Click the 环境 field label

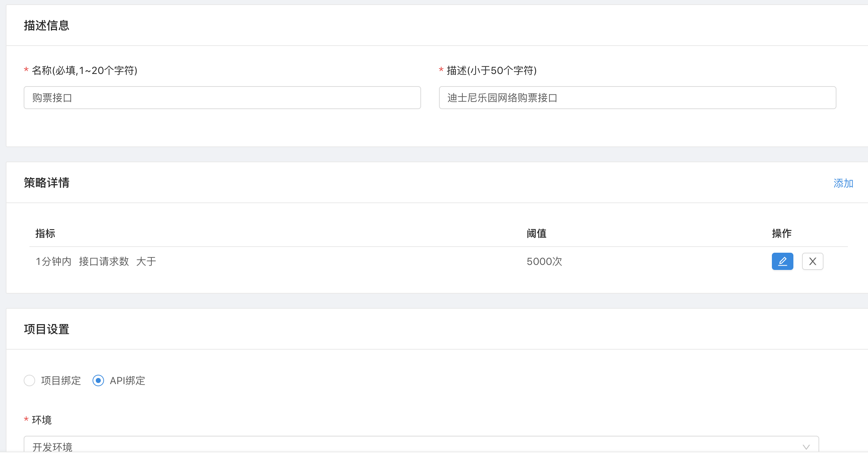42,420
